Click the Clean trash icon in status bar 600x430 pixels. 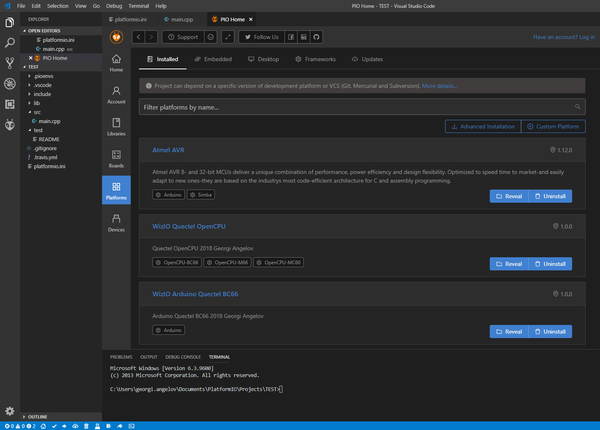[x=86, y=426]
